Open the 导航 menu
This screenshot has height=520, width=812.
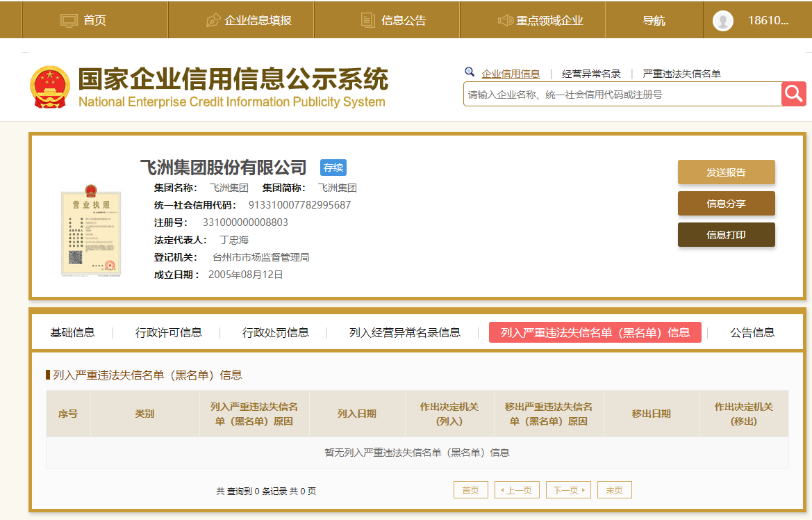point(654,19)
